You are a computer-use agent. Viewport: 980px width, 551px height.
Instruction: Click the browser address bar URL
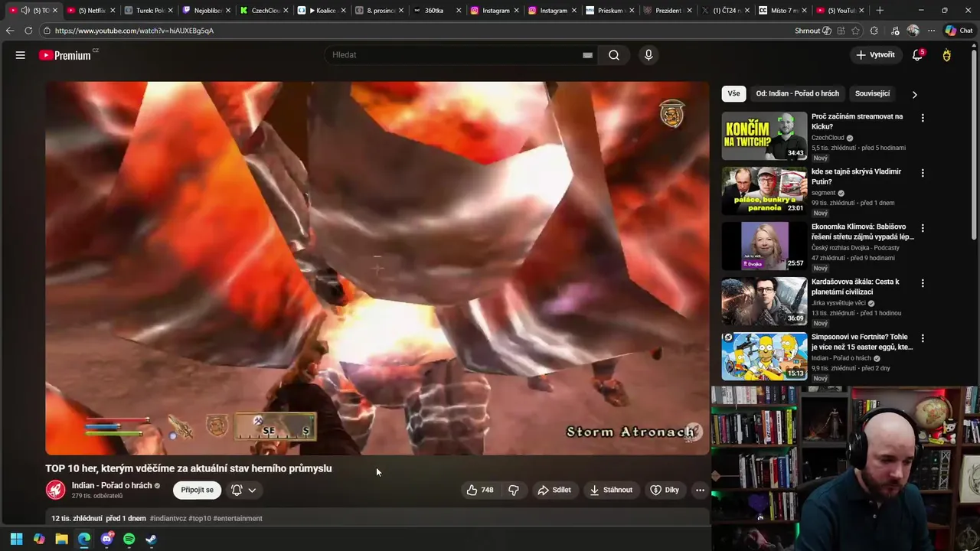pyautogui.click(x=134, y=31)
